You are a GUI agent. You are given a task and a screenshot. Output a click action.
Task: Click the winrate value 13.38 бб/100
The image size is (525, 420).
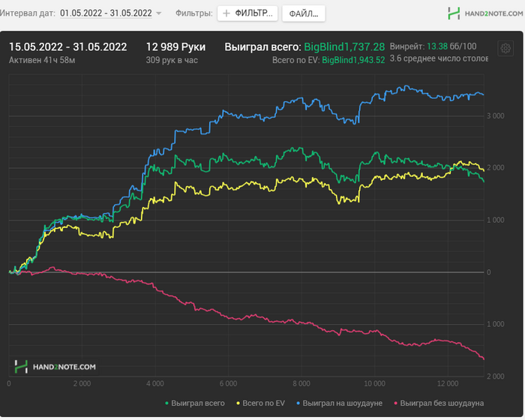(x=451, y=46)
